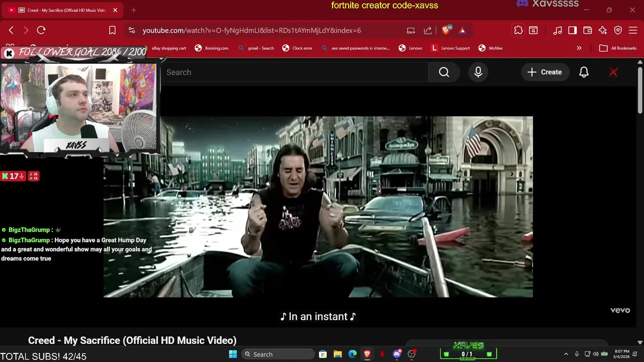
Task: Click the Xavsssss Discord label overlay
Action: [547, 4]
